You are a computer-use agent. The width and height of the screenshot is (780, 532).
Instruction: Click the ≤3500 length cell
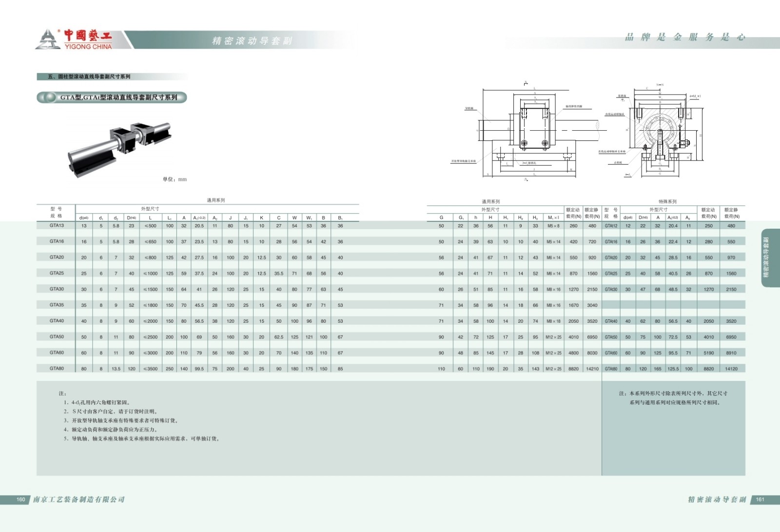click(150, 369)
